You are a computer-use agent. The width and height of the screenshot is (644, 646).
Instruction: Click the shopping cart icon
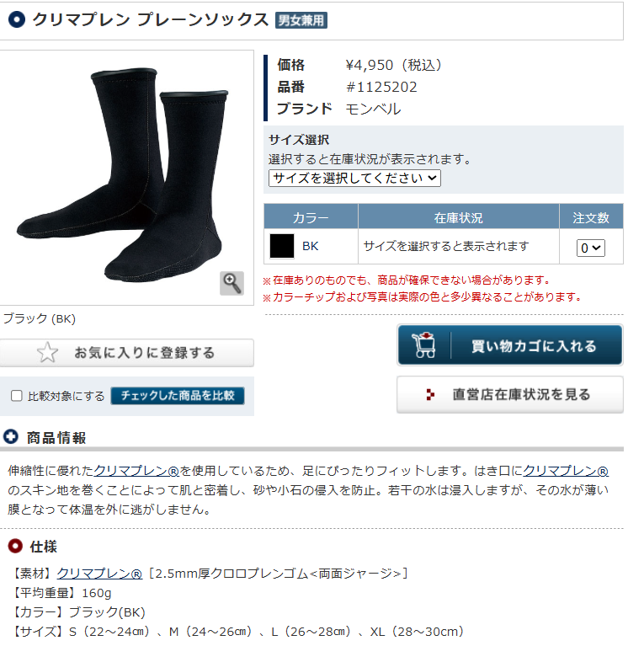(423, 344)
